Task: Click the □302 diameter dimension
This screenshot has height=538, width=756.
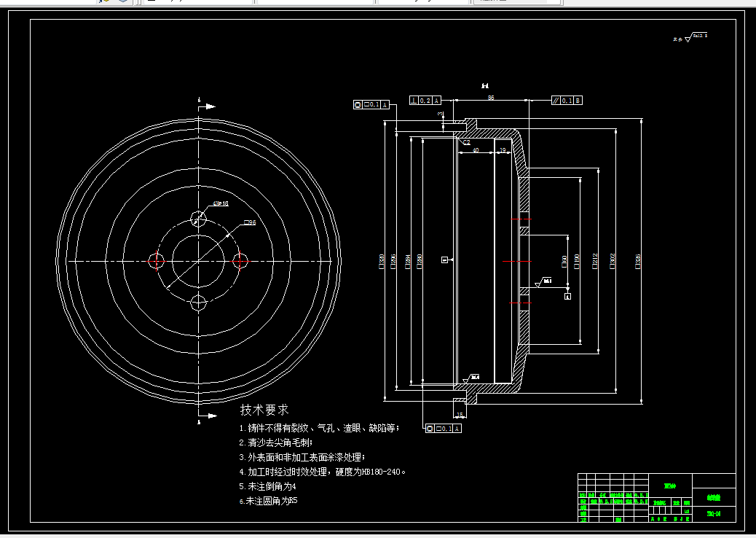Action: [613, 262]
